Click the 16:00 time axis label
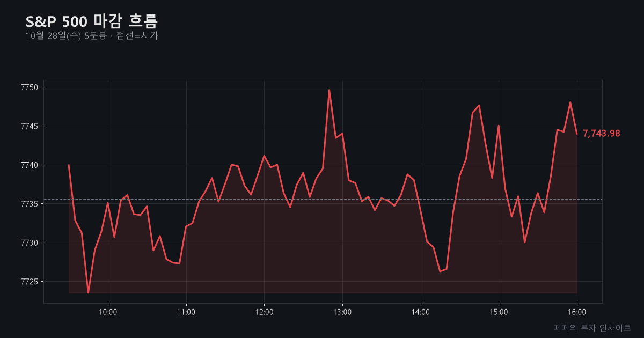 [x=577, y=312]
